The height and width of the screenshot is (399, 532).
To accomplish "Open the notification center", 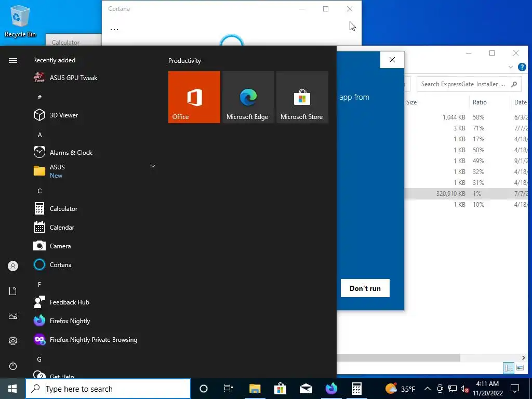I will 515,389.
